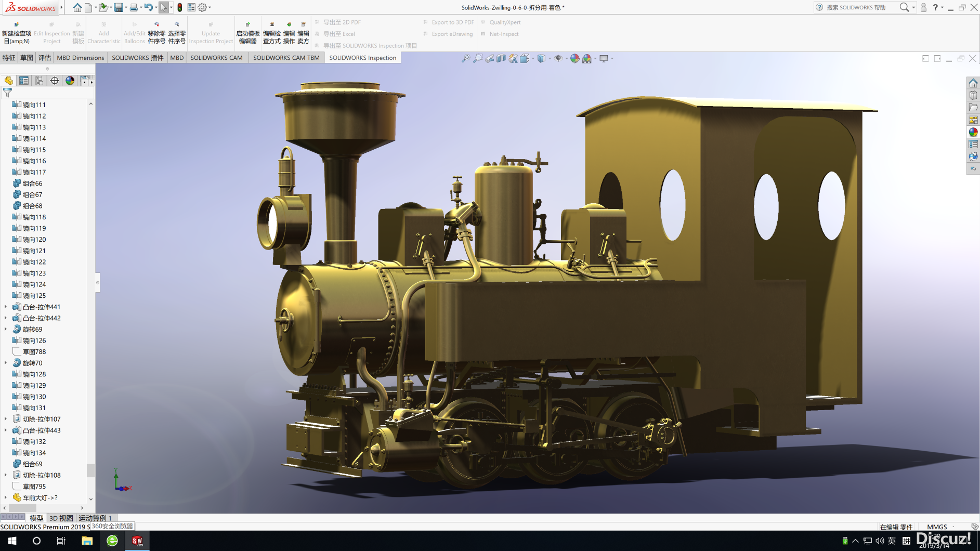This screenshot has height=551, width=980.
Task: Click 编辑检查方式 button
Action: click(272, 33)
